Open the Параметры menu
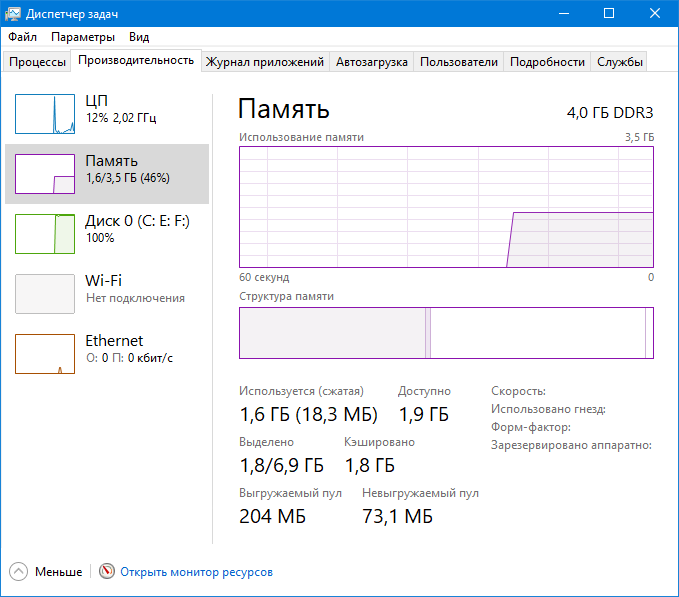 83,37
